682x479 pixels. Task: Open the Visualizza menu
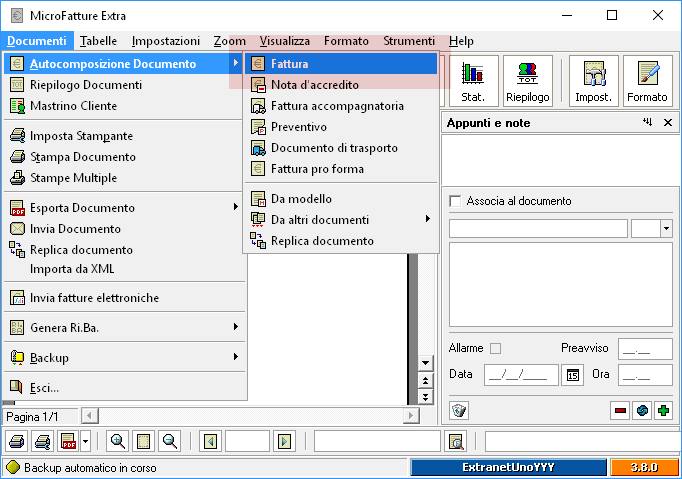(x=285, y=41)
